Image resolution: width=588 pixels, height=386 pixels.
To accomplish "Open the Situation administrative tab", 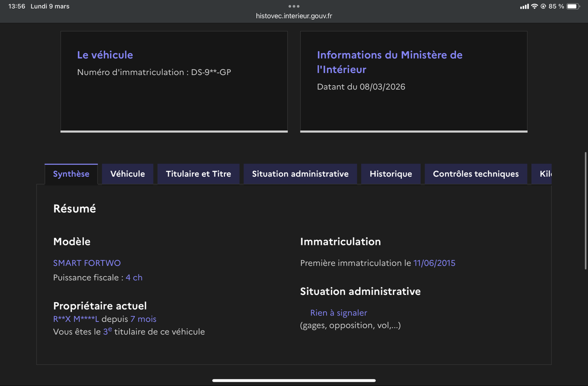I will [x=300, y=174].
